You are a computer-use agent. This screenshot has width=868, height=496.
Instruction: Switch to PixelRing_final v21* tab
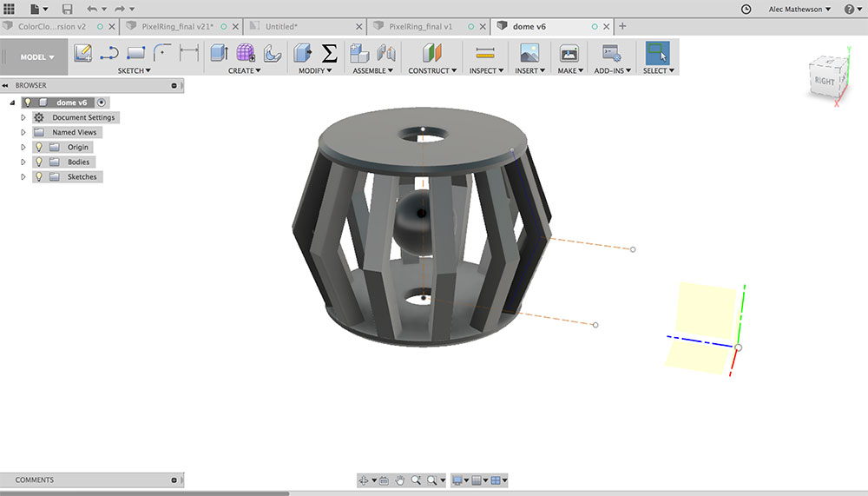pos(177,27)
